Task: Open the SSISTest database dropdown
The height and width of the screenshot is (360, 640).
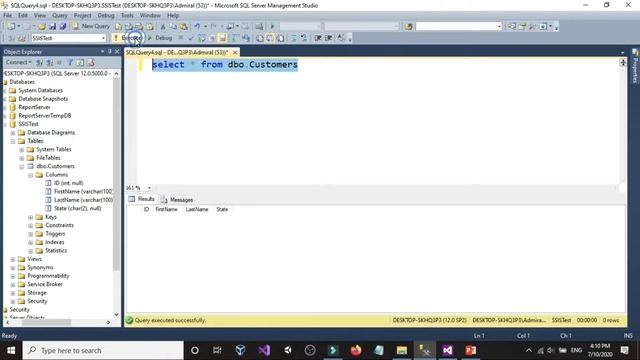Action: click(103, 38)
